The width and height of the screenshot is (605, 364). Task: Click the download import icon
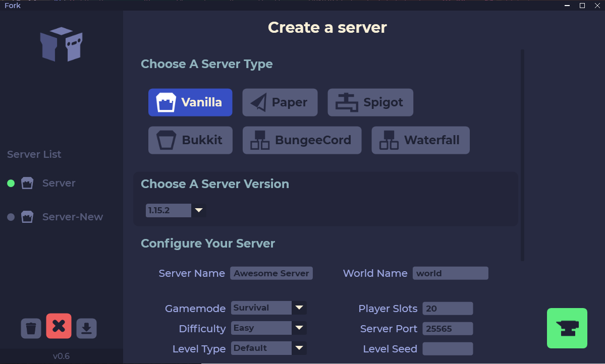tap(86, 329)
